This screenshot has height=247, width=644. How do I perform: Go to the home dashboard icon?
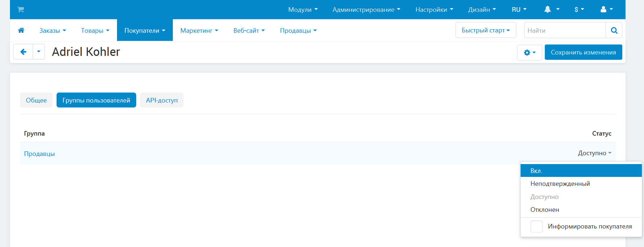[x=21, y=30]
